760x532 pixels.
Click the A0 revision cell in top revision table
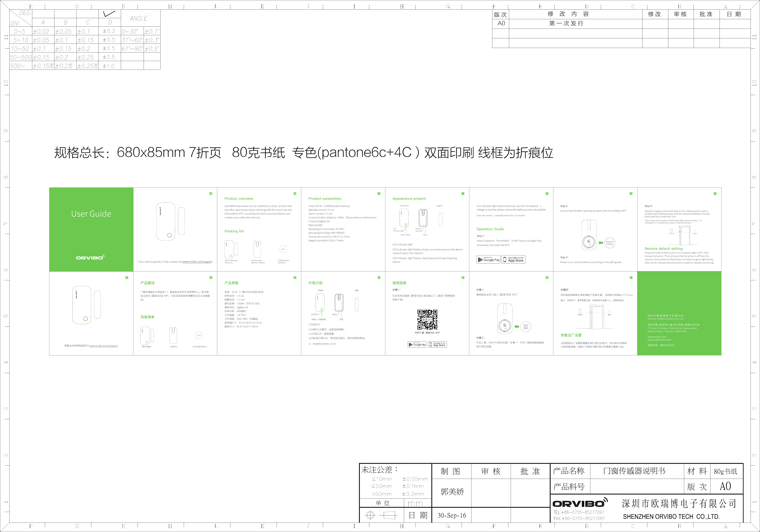pos(501,24)
